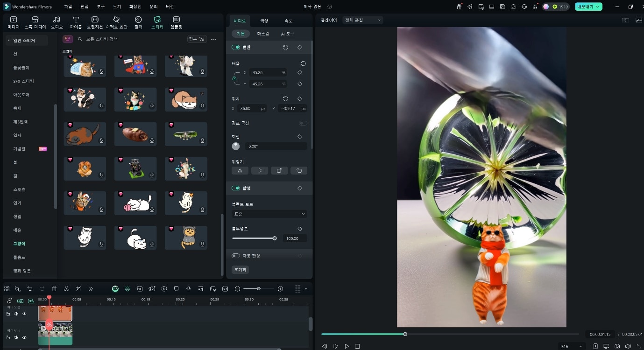
Task: Click the crop tool in timeline toolbar
Action: tap(78, 289)
